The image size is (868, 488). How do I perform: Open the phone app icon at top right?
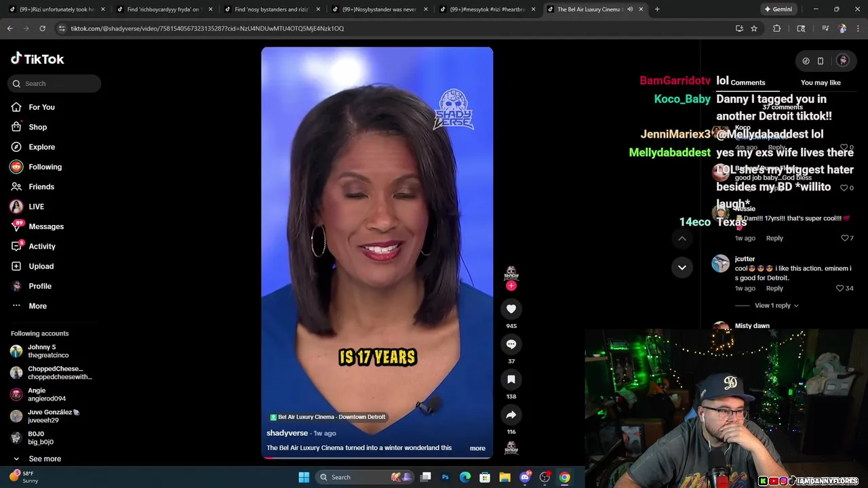click(821, 61)
